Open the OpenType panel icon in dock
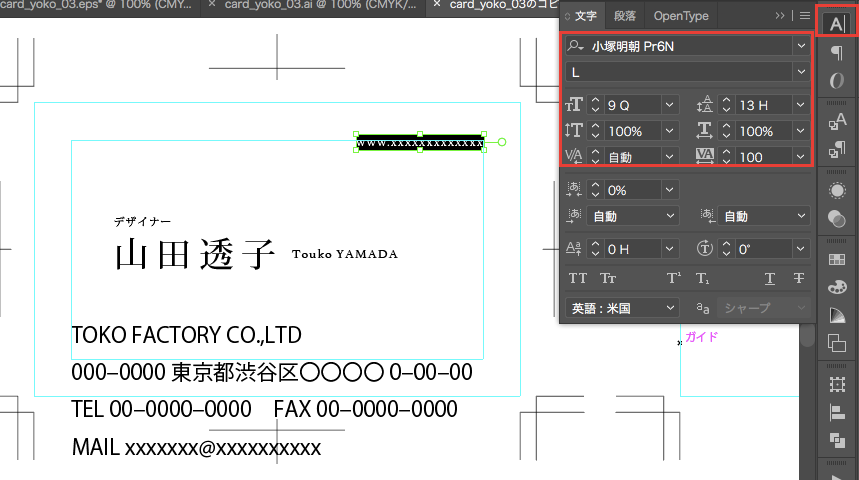This screenshot has height=480, width=859. click(836, 81)
